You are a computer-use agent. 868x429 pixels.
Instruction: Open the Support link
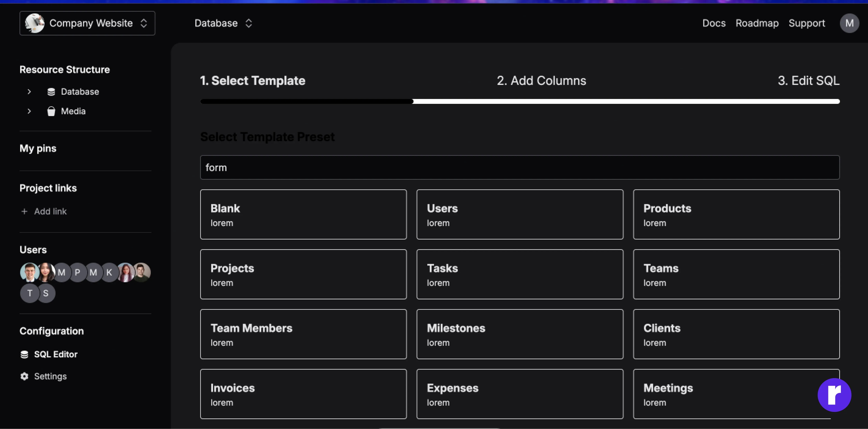tap(807, 23)
